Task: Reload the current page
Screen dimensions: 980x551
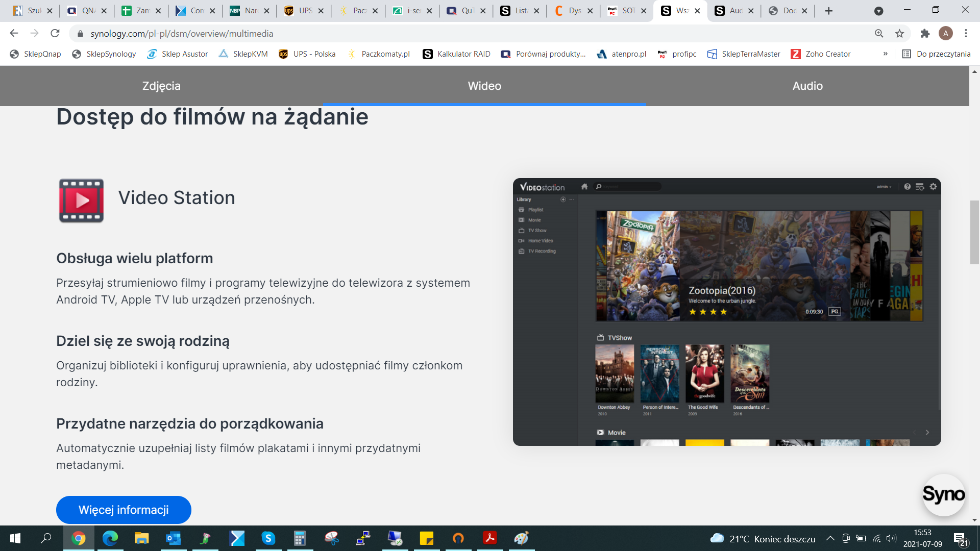Action: [x=55, y=33]
